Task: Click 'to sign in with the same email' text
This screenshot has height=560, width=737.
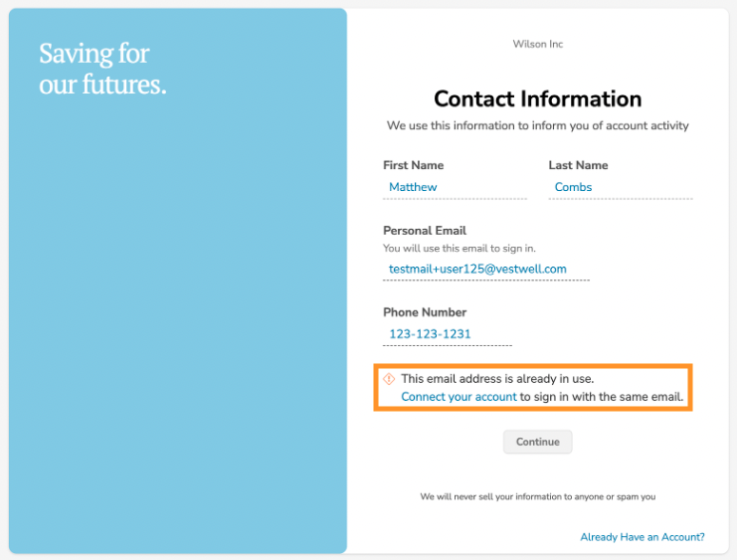Action: point(601,396)
